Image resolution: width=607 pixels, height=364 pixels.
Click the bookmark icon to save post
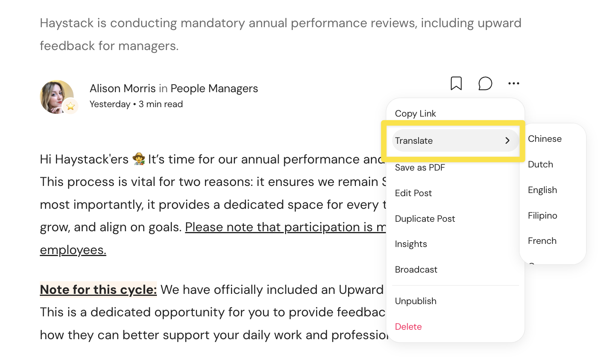456,84
